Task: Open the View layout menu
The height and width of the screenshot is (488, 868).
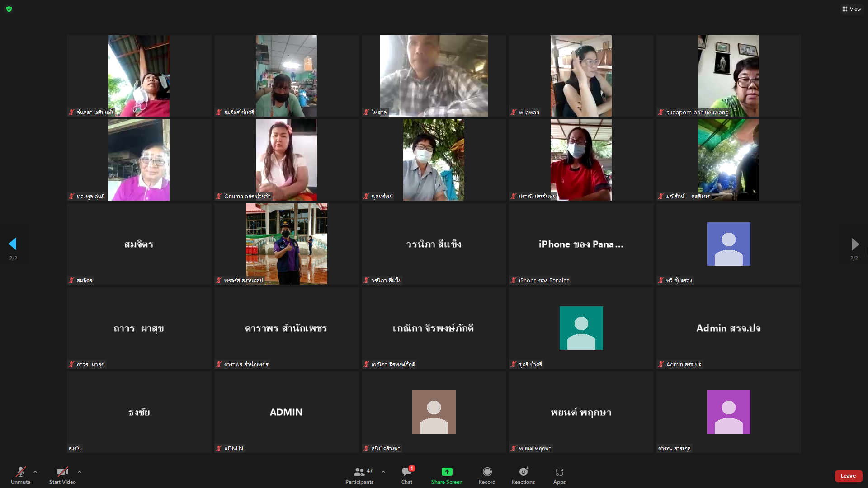Action: click(851, 9)
